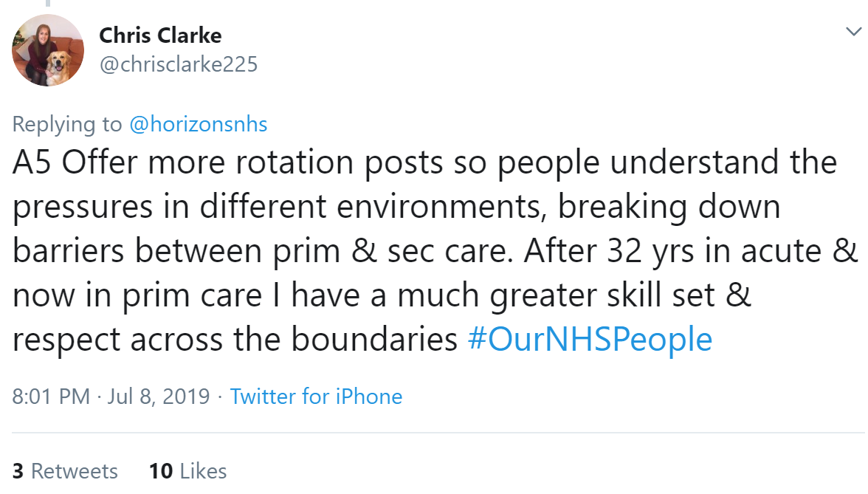Select the Jul 8, 2019 date text
The image size is (868, 494).
(x=158, y=397)
